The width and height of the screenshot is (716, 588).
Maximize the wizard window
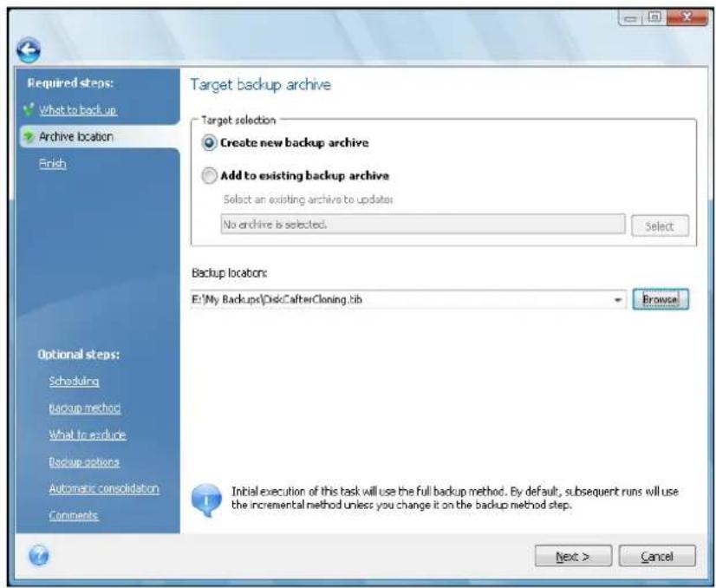(654, 18)
